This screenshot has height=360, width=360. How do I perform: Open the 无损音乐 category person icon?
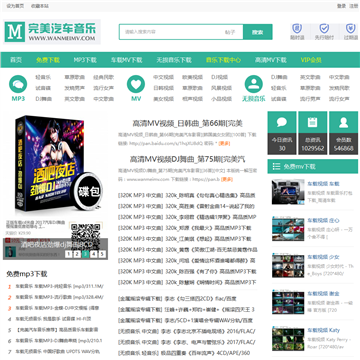click(x=254, y=84)
